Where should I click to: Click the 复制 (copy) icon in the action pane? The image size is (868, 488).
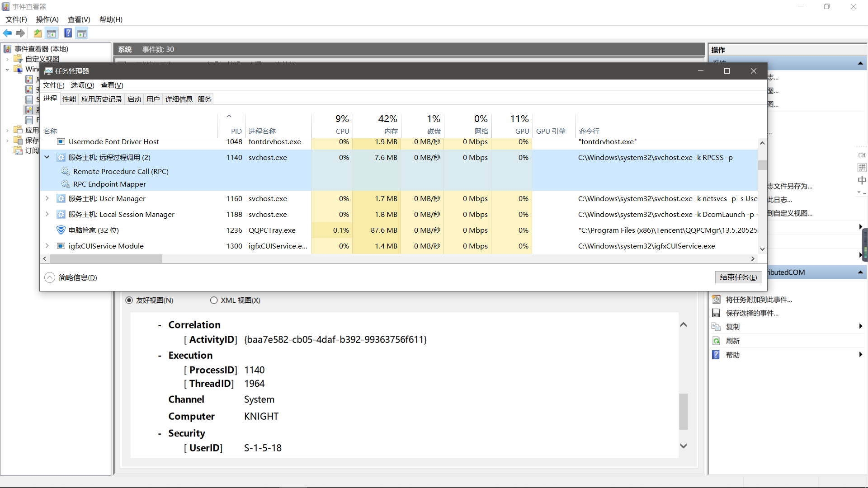point(717,327)
